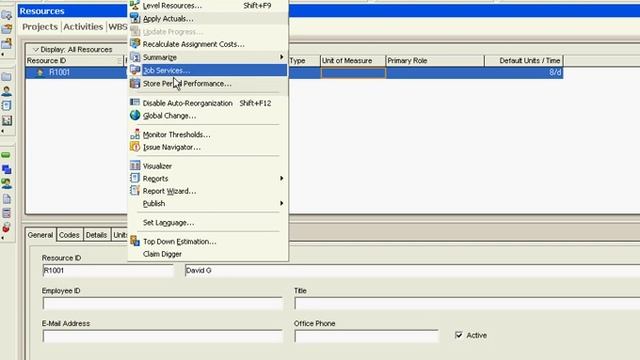Focus the Employee ID input field

click(x=162, y=303)
